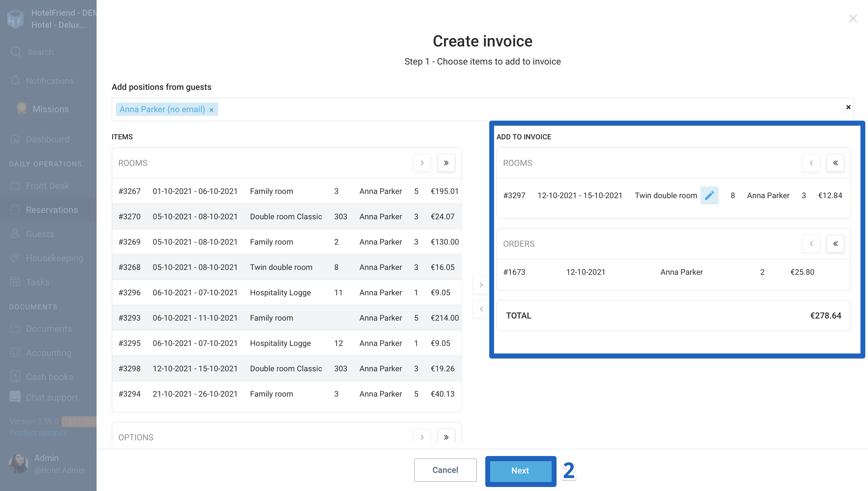This screenshot has width=868, height=491.
Task: Open the Guests section icon
Action: pyautogui.click(x=15, y=233)
